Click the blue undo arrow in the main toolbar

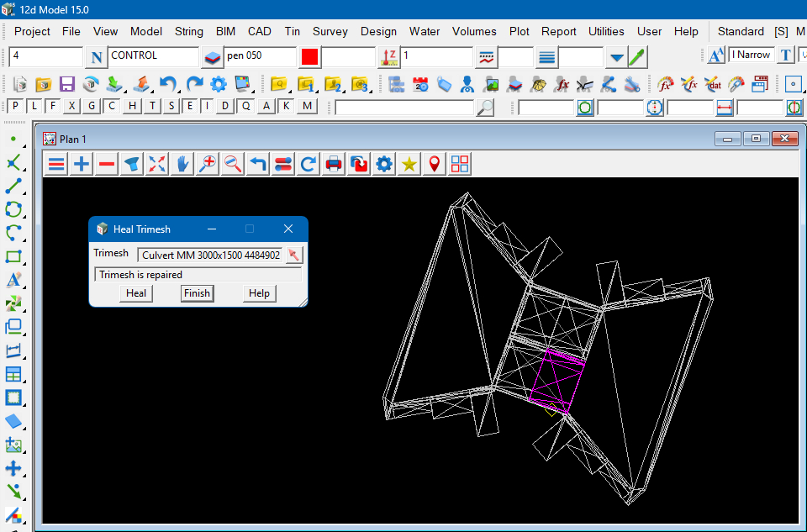168,84
